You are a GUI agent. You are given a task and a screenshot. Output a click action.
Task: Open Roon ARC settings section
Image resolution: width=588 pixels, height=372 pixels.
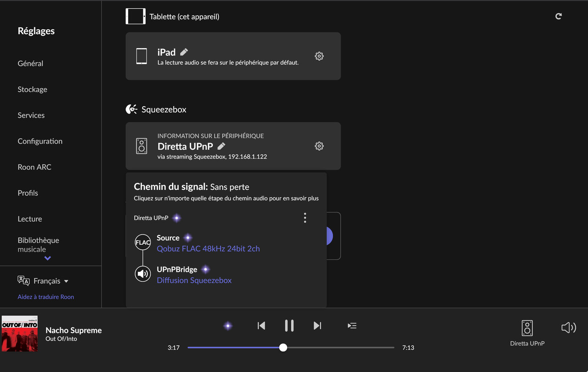tap(34, 167)
